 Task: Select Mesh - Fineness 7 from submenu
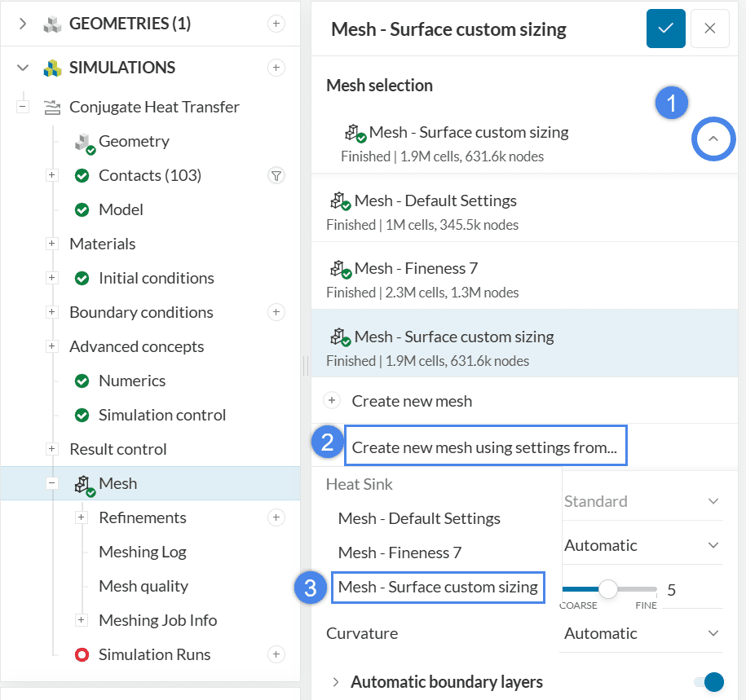tap(399, 553)
